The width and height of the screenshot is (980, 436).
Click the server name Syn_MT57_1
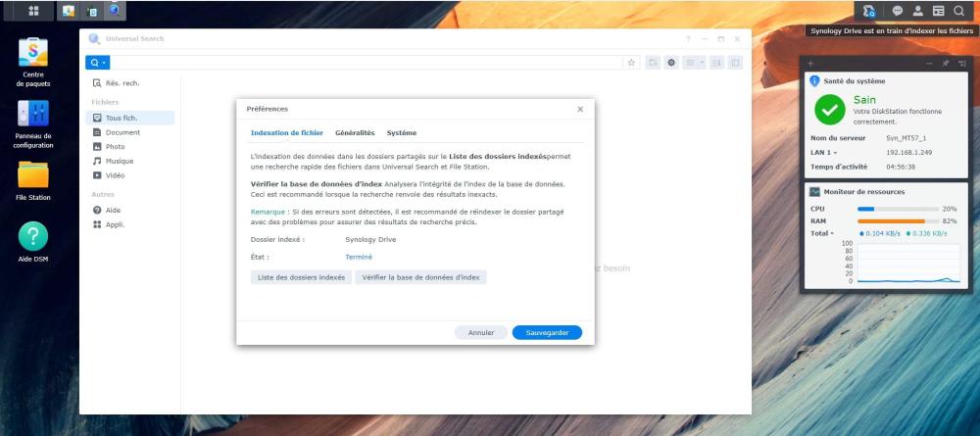tap(906, 138)
